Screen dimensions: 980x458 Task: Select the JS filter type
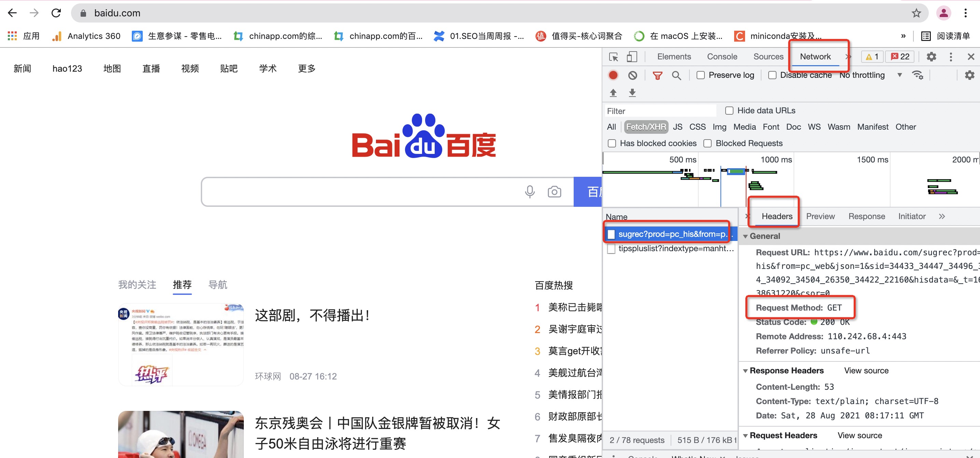pyautogui.click(x=677, y=127)
